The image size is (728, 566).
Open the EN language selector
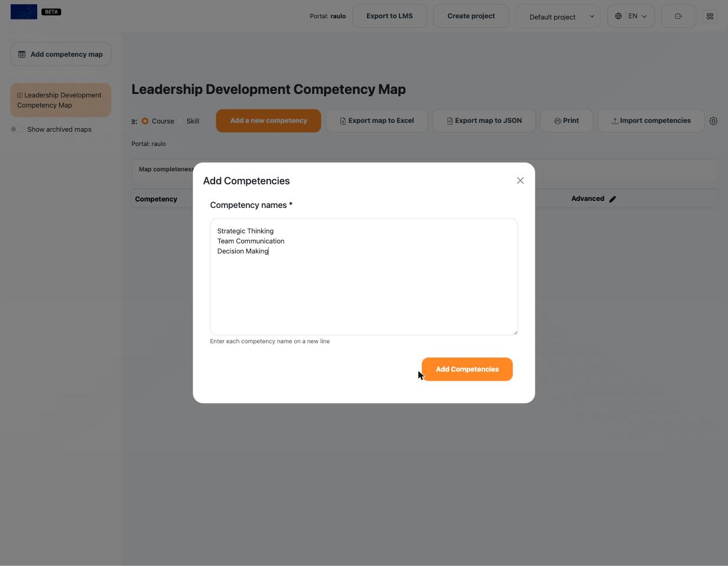pyautogui.click(x=630, y=17)
